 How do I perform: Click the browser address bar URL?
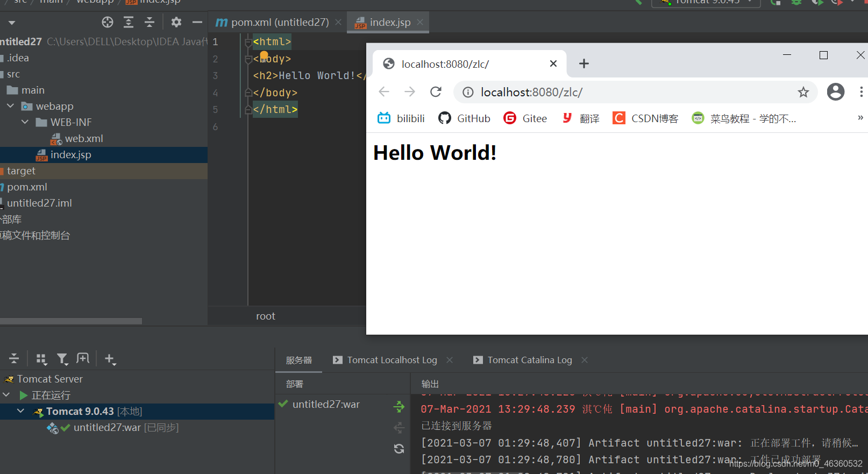coord(531,92)
